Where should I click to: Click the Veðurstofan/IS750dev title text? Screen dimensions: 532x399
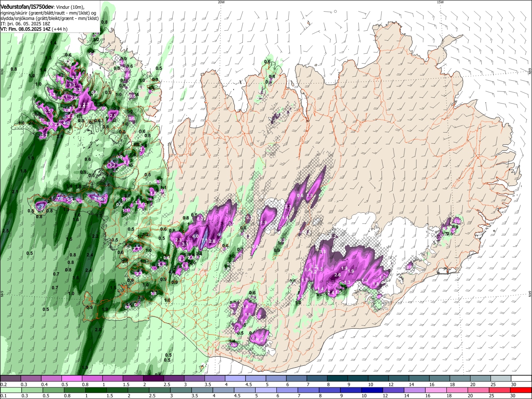coord(27,7)
